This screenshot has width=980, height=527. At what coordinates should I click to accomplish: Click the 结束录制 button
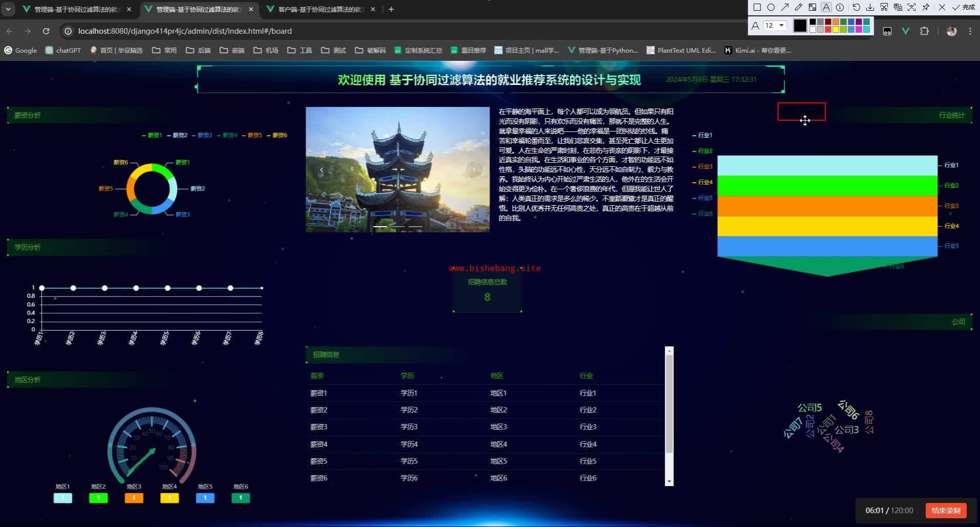tap(945, 510)
